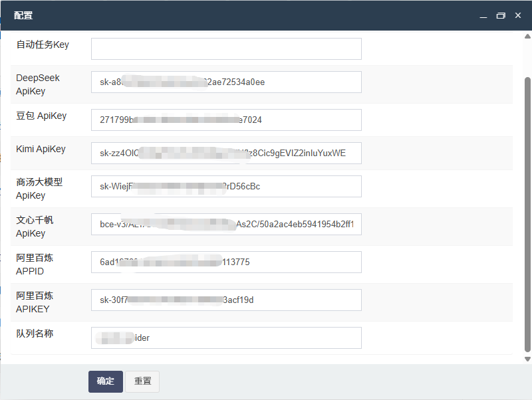Click the Kimi ApiKey label
The width and height of the screenshot is (532, 400).
41,149
